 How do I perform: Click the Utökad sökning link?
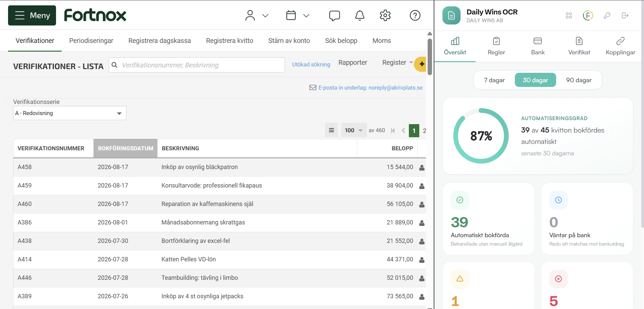(311, 64)
